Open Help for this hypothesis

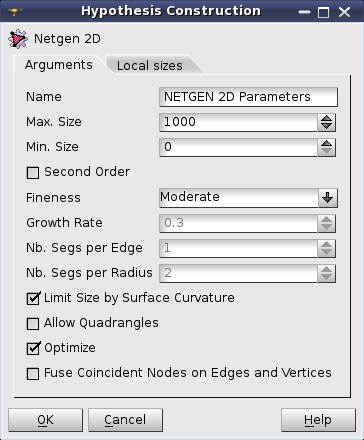(318, 420)
